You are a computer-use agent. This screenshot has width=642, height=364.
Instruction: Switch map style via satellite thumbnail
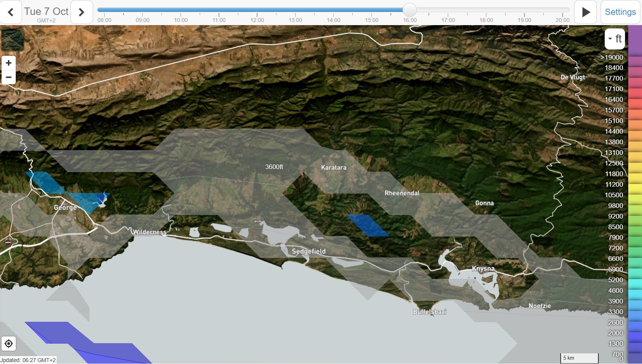12,40
